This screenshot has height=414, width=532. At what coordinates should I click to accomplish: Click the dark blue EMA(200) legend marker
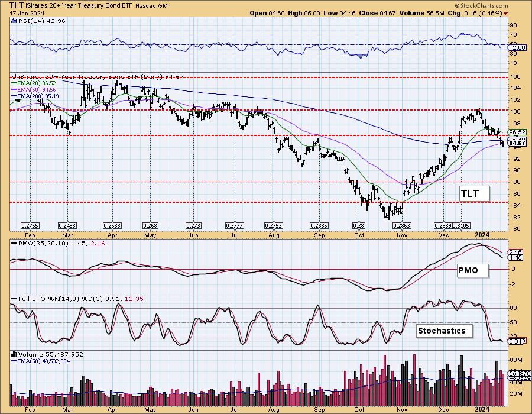point(14,96)
